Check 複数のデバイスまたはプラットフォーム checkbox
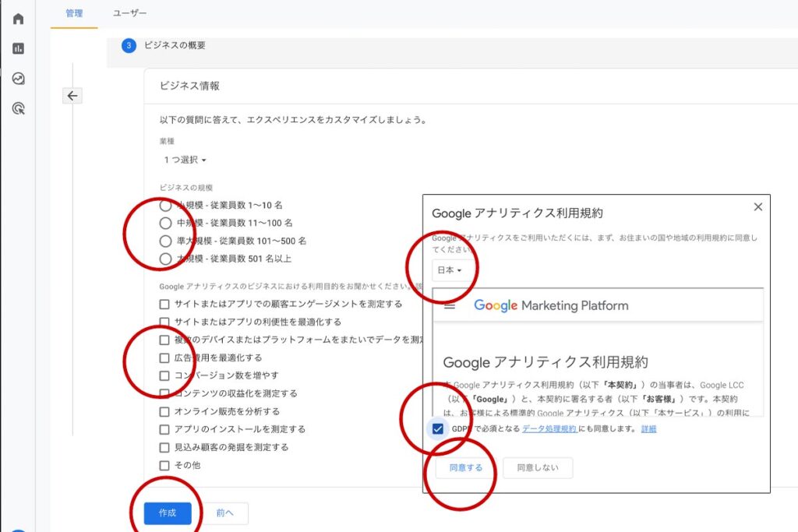This screenshot has width=798, height=532. pyautogui.click(x=164, y=340)
